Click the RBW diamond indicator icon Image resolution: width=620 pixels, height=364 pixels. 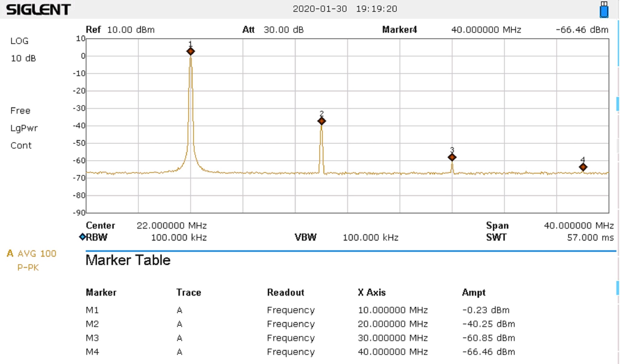click(82, 237)
